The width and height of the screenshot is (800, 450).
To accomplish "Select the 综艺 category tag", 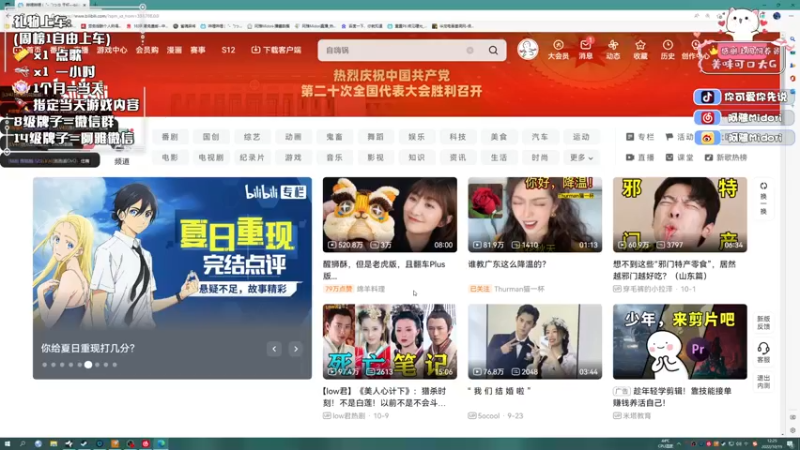I will pyautogui.click(x=252, y=137).
